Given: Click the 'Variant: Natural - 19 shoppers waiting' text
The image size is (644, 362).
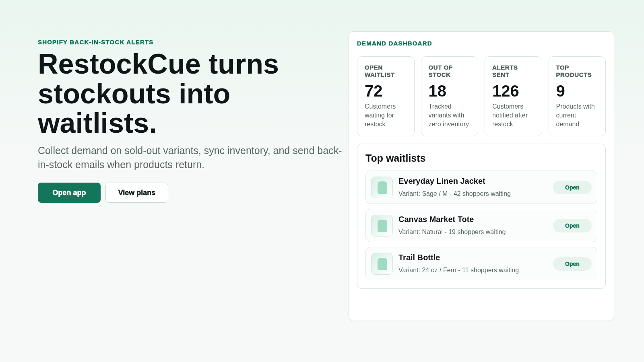Looking at the screenshot, I should (452, 232).
